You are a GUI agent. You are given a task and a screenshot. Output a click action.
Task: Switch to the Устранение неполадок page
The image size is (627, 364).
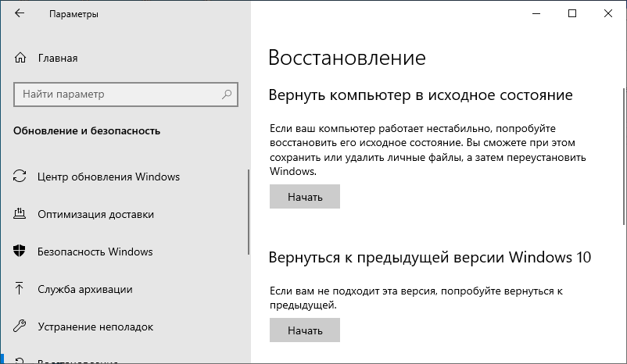95,327
